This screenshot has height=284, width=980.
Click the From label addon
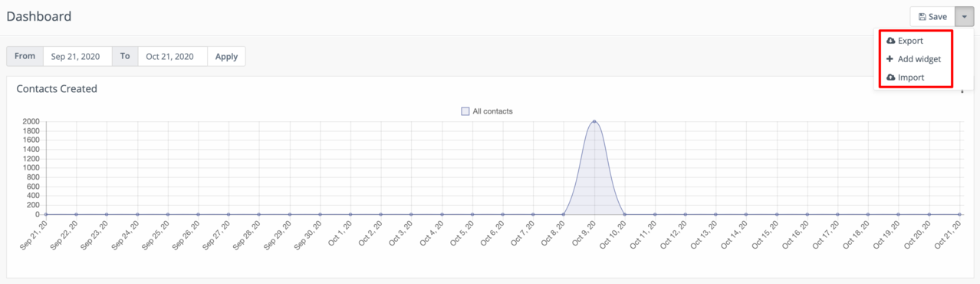(25, 56)
